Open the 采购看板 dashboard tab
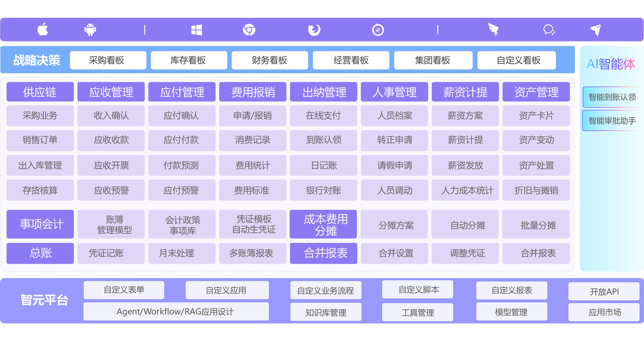 [108, 60]
